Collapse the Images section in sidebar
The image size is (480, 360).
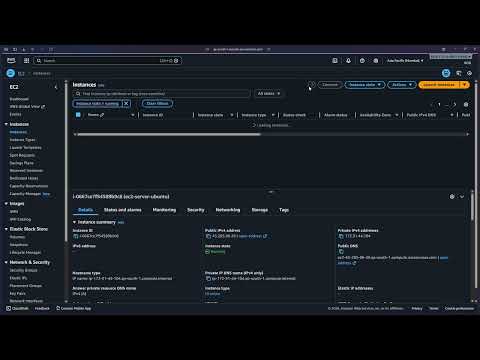click(x=6, y=203)
